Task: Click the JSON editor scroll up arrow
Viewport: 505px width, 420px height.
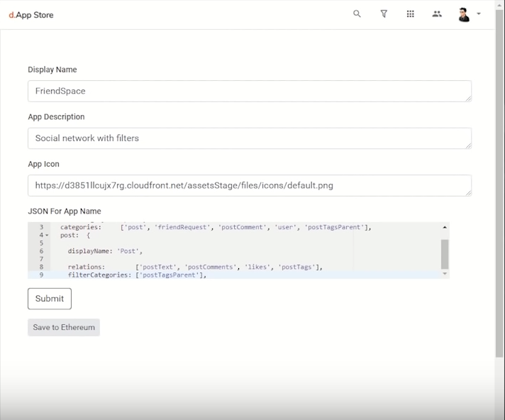Action: coord(445,227)
